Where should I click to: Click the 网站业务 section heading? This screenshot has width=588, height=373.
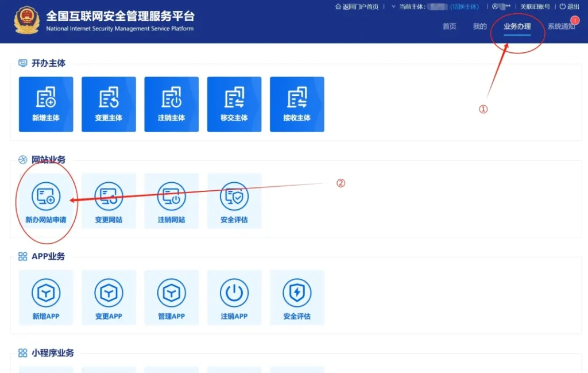48,159
